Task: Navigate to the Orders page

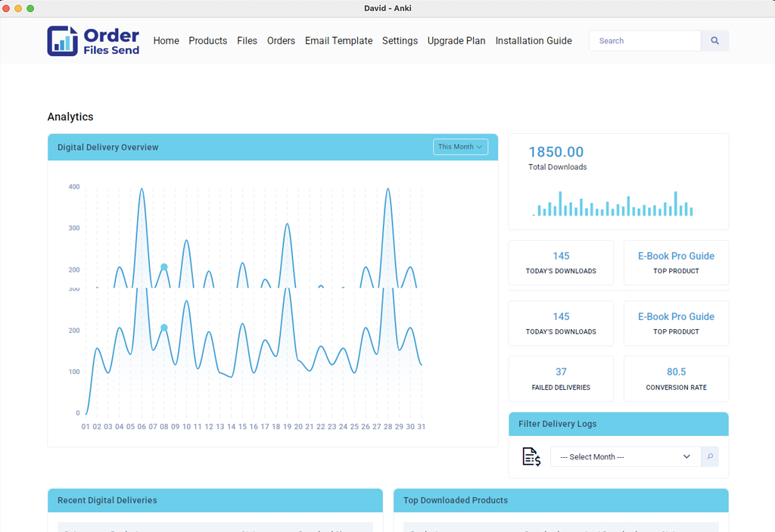Action: click(281, 41)
